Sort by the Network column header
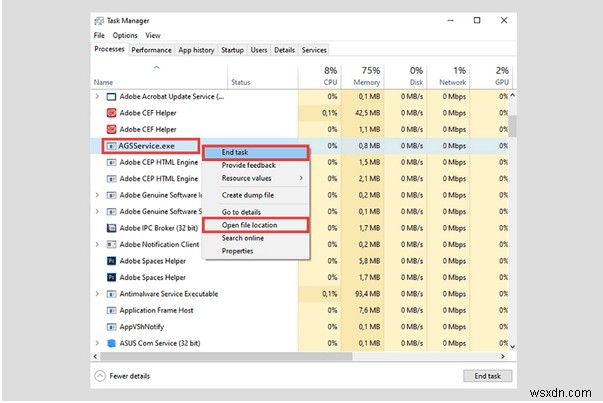603x403 pixels. click(449, 77)
